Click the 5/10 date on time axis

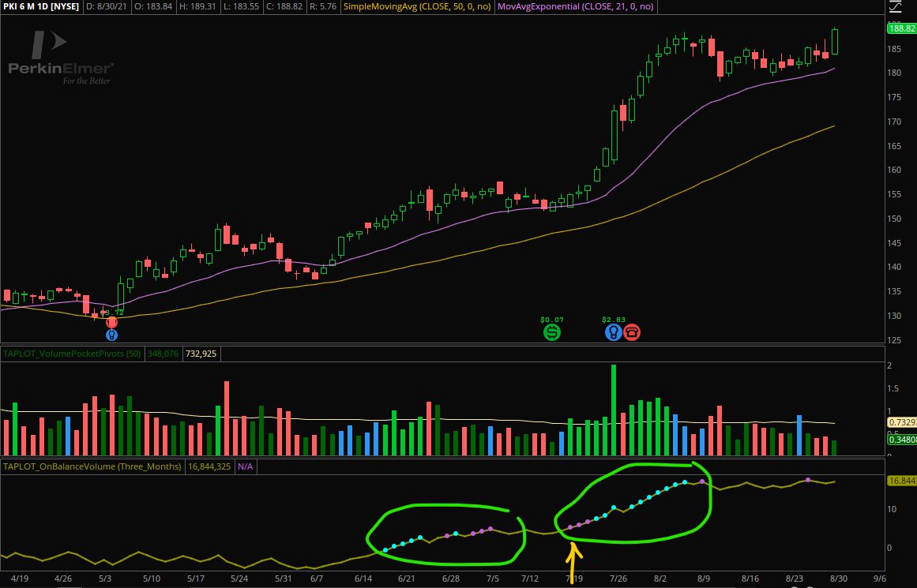click(x=152, y=579)
